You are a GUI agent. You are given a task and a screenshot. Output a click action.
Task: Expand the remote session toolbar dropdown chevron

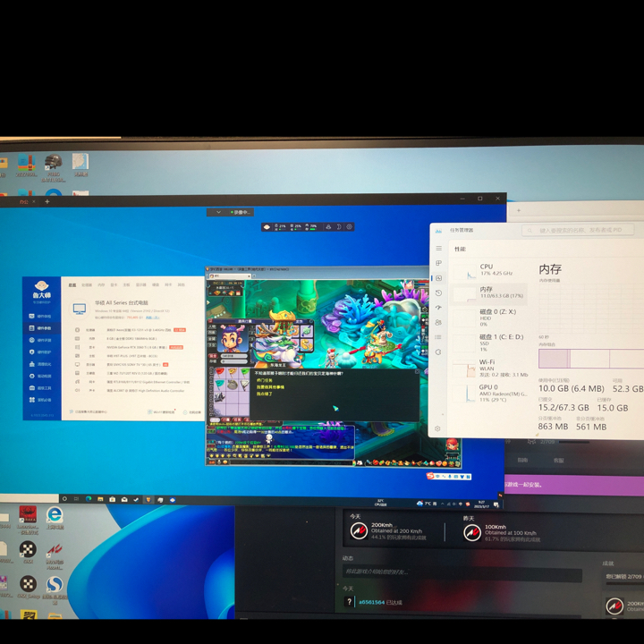[x=218, y=212]
